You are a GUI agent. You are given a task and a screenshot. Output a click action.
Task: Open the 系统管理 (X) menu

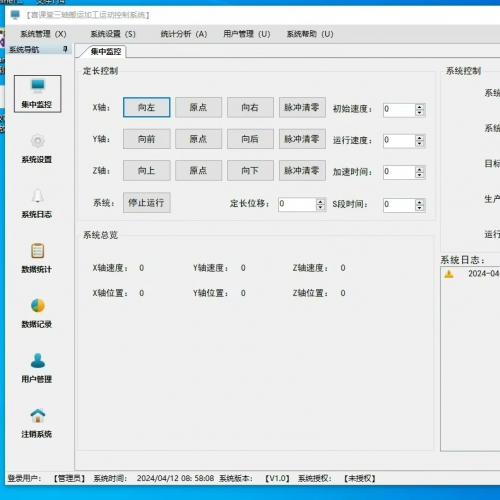tap(43, 34)
